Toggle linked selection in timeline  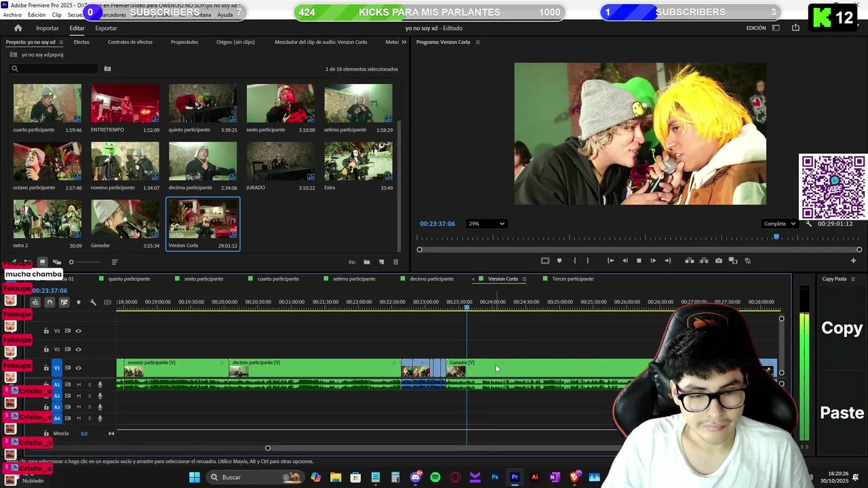pyautogui.click(x=64, y=302)
